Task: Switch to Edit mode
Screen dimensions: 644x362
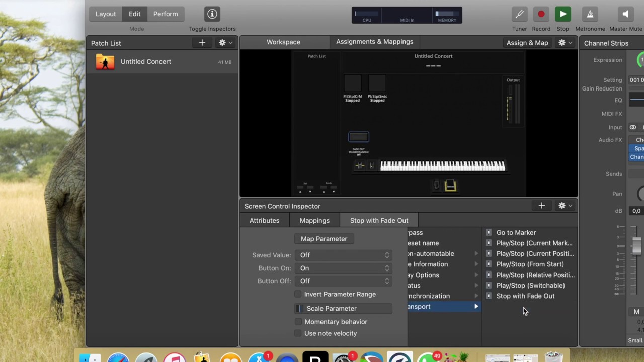Action: 134,14
